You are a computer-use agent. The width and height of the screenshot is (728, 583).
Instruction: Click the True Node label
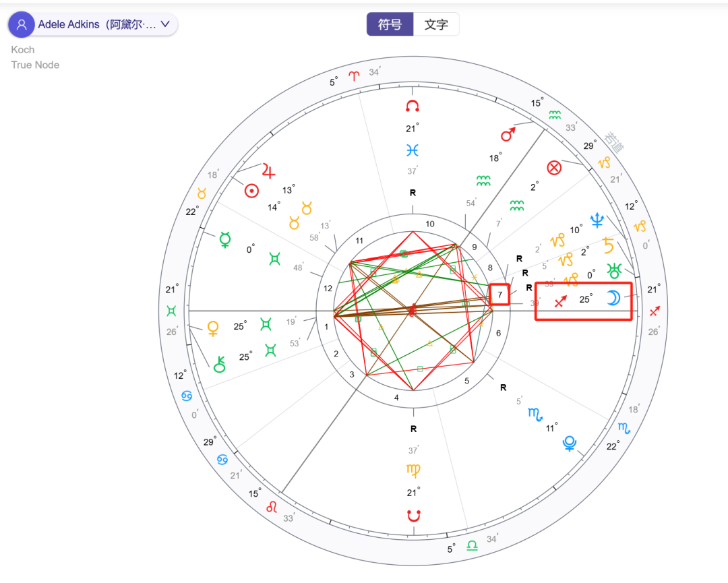tap(35, 65)
